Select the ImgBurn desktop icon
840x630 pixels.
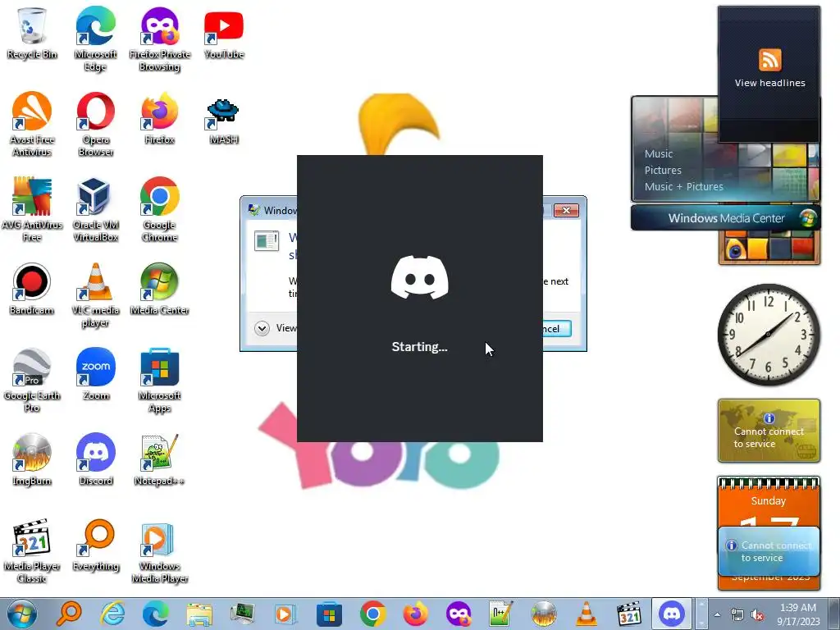(32, 459)
